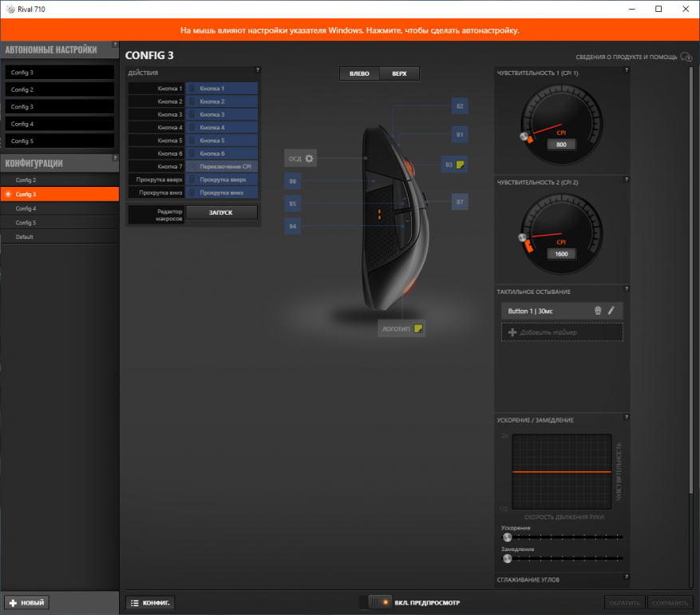This screenshot has width=700, height=615.
Task: Select Config 2 in configurations list
Action: (x=60, y=180)
